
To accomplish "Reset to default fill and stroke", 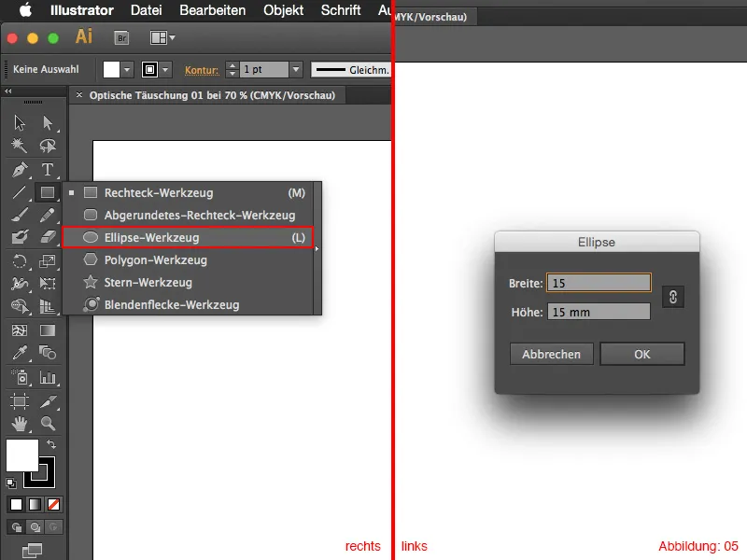I will click(10, 483).
